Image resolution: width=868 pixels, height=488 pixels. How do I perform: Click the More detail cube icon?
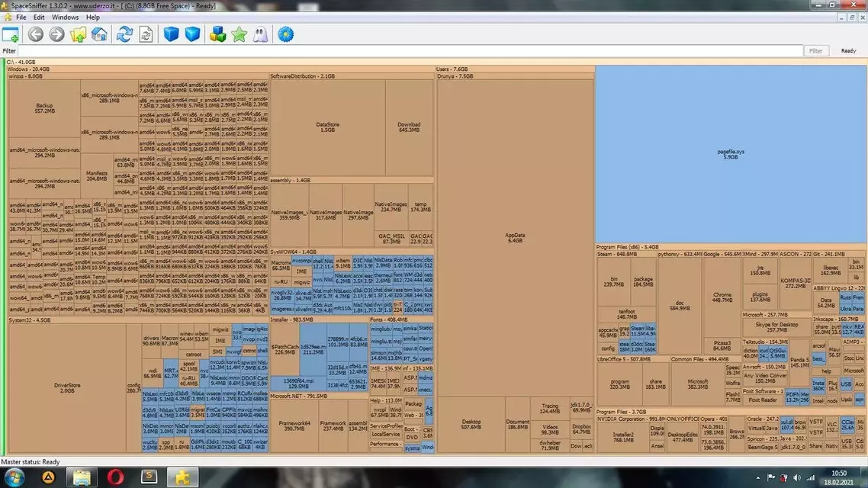(192, 34)
